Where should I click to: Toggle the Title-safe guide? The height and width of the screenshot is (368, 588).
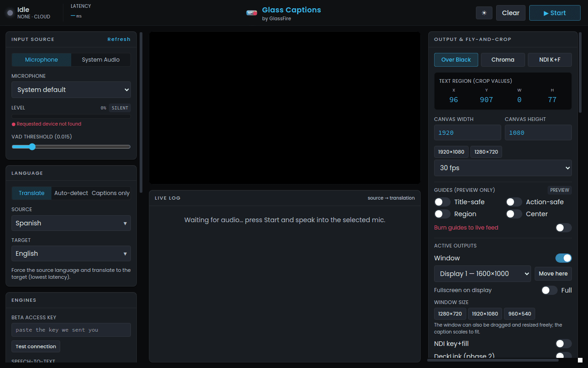tap(442, 202)
